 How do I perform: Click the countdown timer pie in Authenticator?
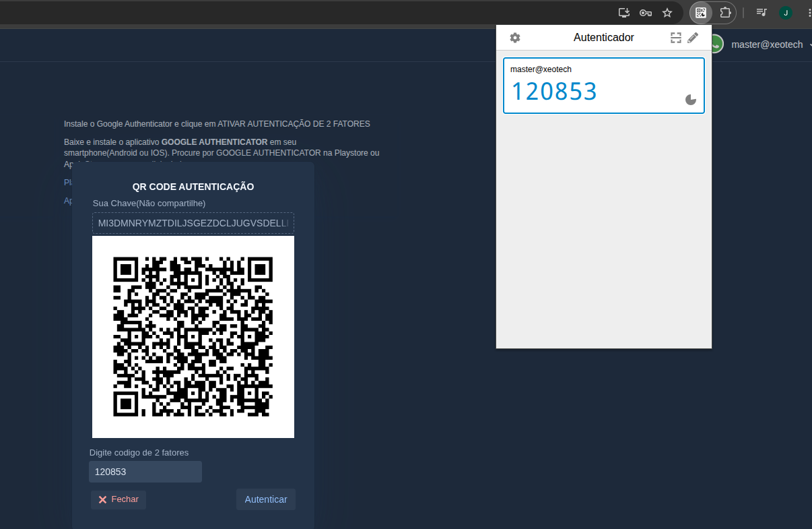[x=691, y=100]
